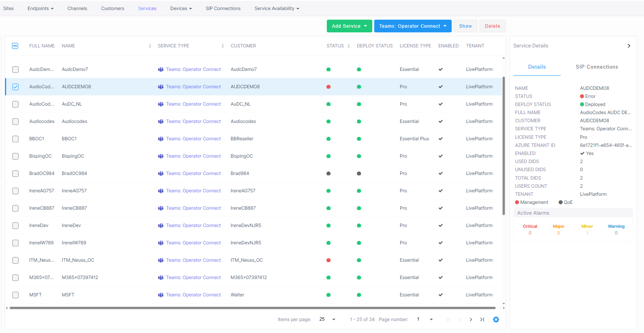Click Teams icon in MSFT row
644x333 pixels.
161,295
